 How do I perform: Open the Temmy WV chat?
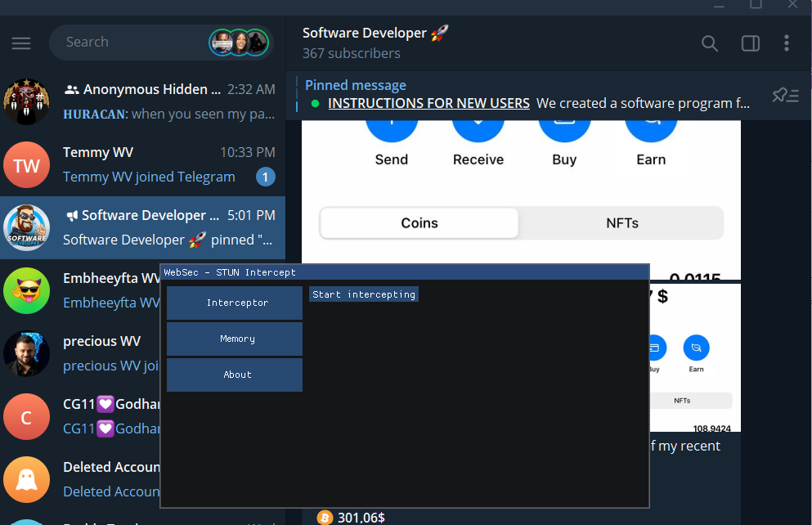(142, 164)
